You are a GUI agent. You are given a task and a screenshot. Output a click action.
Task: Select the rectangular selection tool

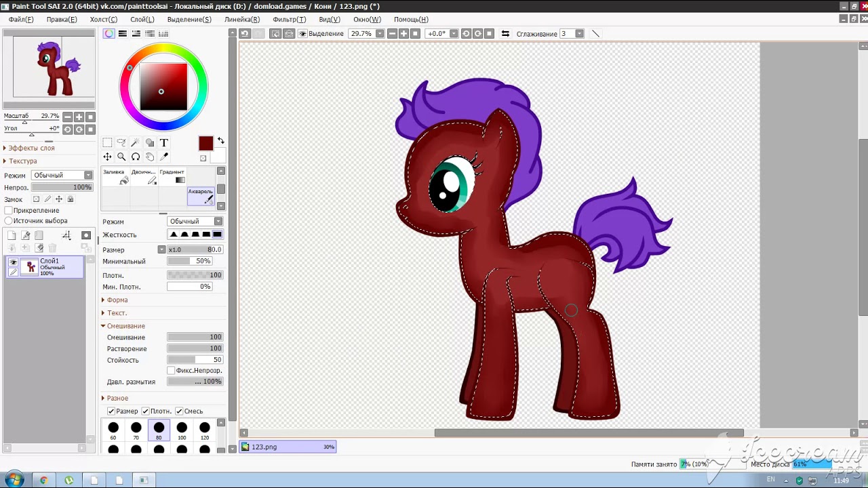tap(107, 142)
